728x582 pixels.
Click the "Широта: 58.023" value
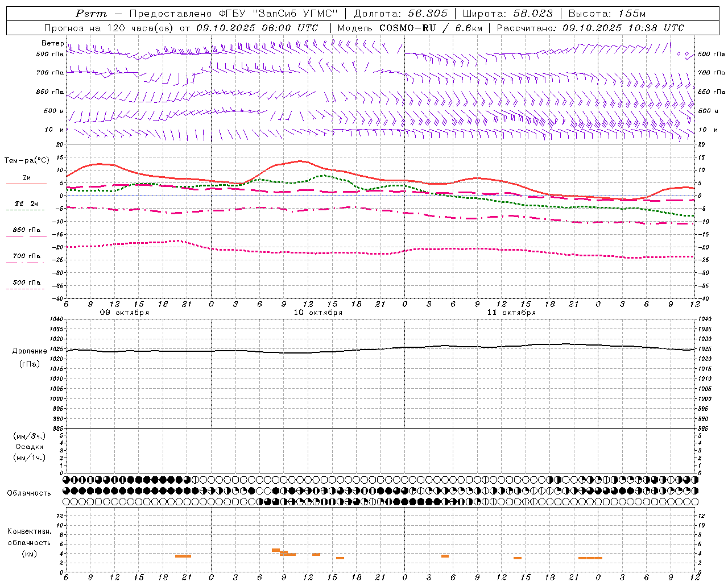coord(507,14)
